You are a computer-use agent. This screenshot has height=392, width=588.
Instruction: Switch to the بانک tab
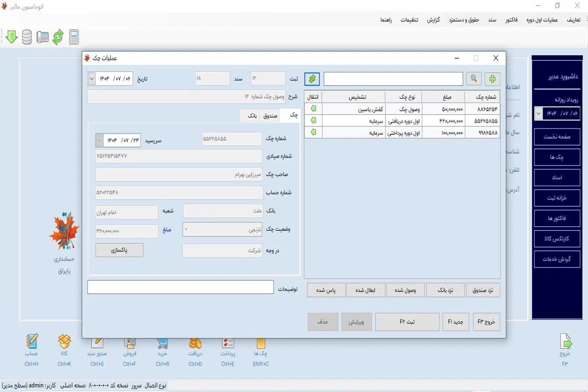[x=252, y=116]
